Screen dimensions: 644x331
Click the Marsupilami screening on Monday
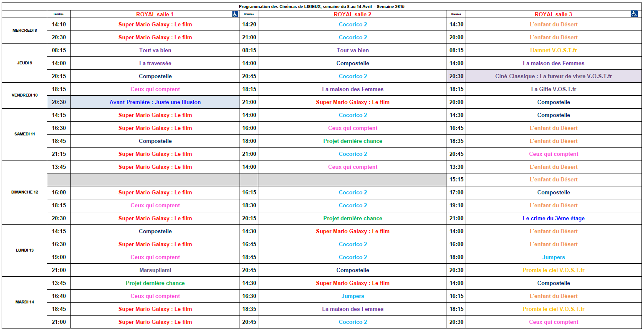tap(155, 270)
